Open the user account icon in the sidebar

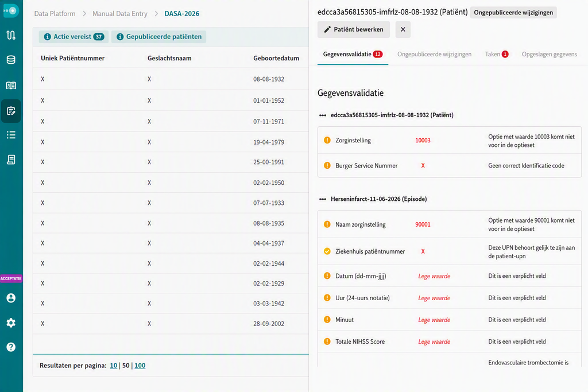pos(11,298)
